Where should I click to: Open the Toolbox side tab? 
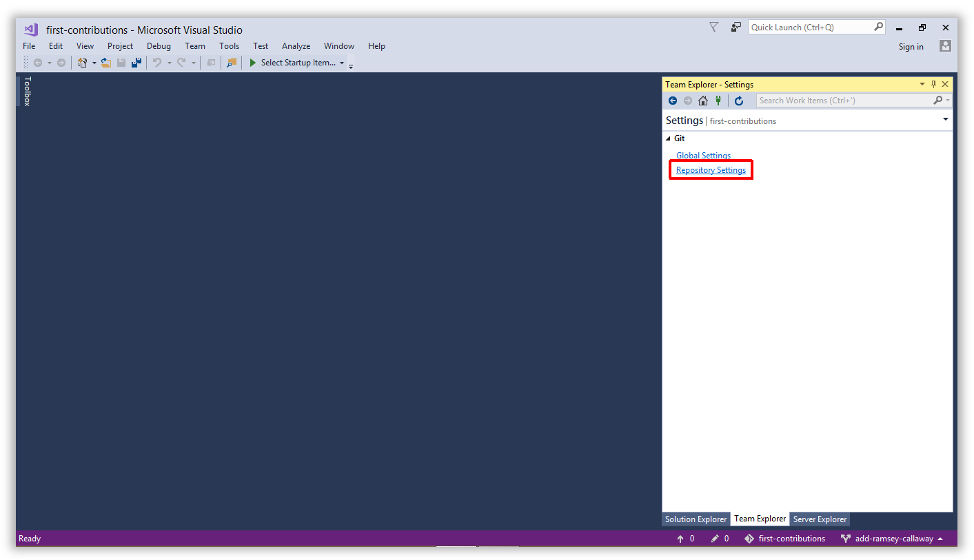coord(27,91)
